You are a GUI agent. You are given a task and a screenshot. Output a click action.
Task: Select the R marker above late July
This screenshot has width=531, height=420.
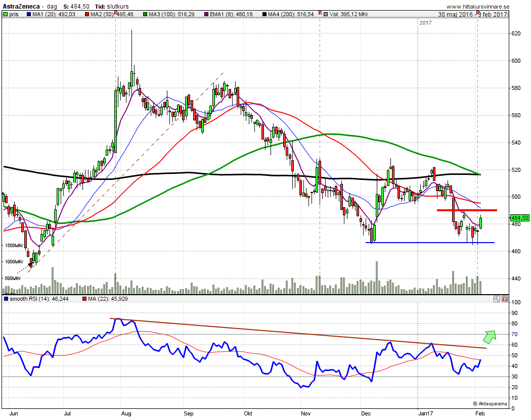115,13
